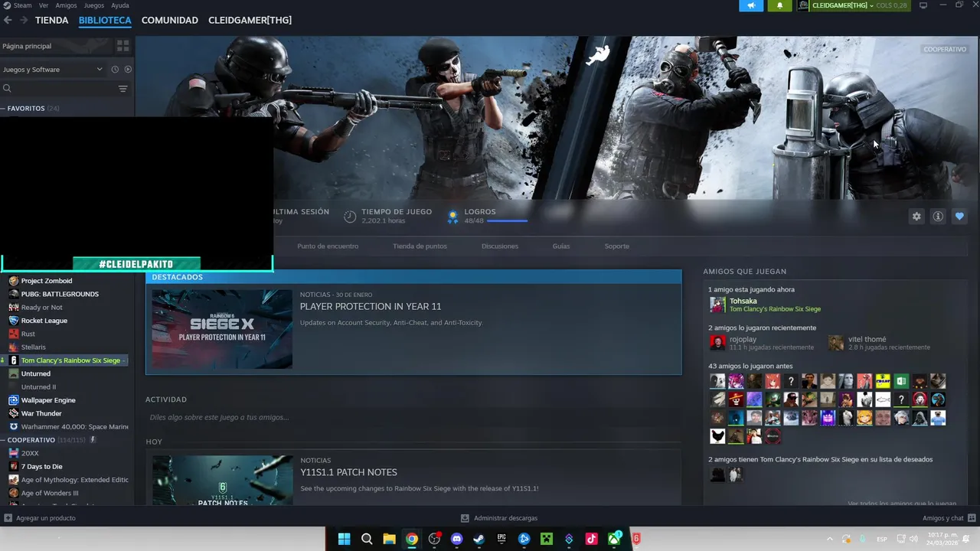This screenshot has width=980, height=551.
Task: Open Soporte link
Action: click(616, 246)
